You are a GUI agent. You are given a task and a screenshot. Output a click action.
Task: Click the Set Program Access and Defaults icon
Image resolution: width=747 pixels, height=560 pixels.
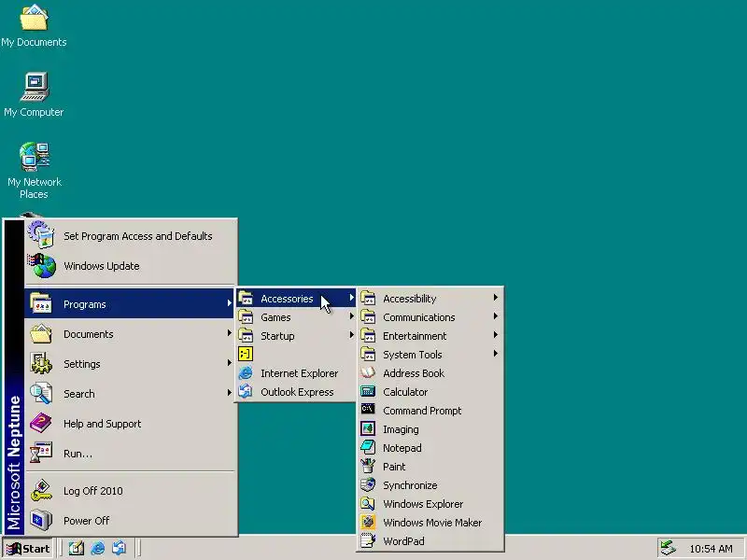coord(41,235)
